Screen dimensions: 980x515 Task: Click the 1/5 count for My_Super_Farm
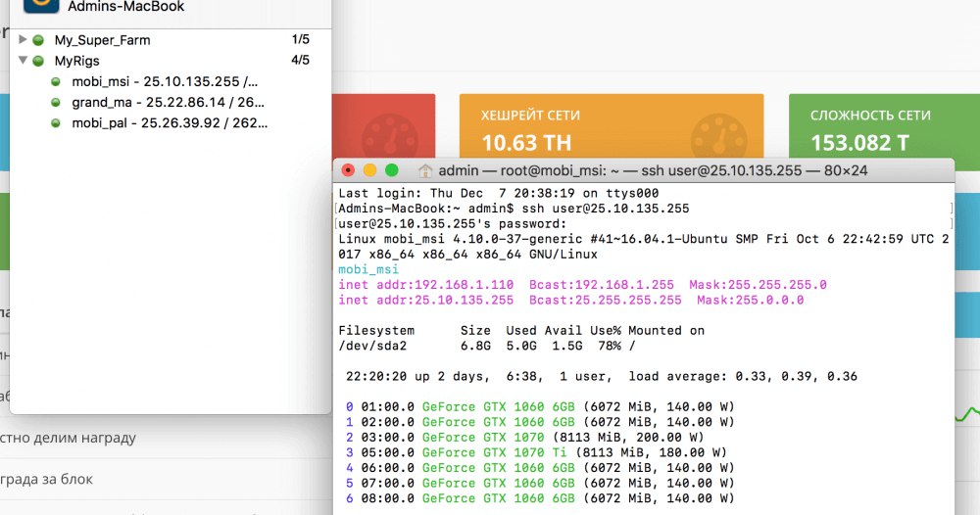point(300,39)
